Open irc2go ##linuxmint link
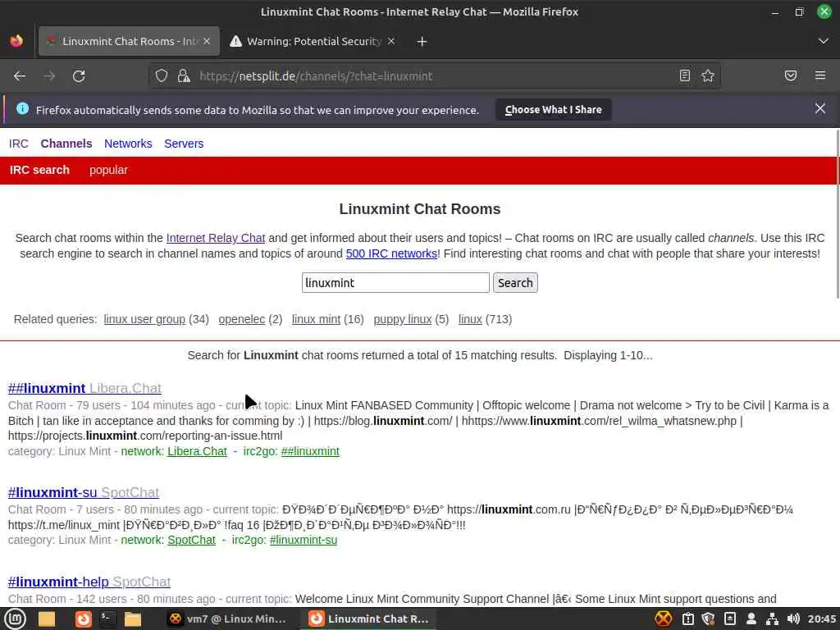The image size is (840, 630). pos(310,451)
